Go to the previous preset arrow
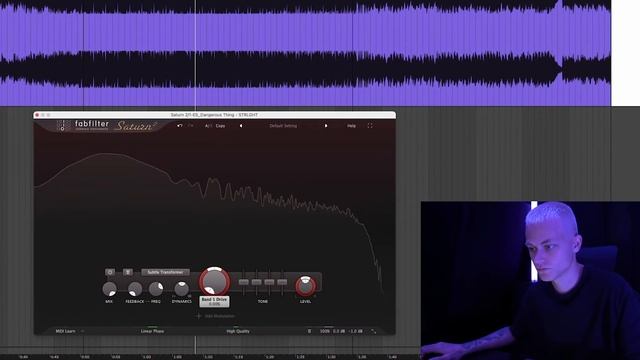 point(241,126)
